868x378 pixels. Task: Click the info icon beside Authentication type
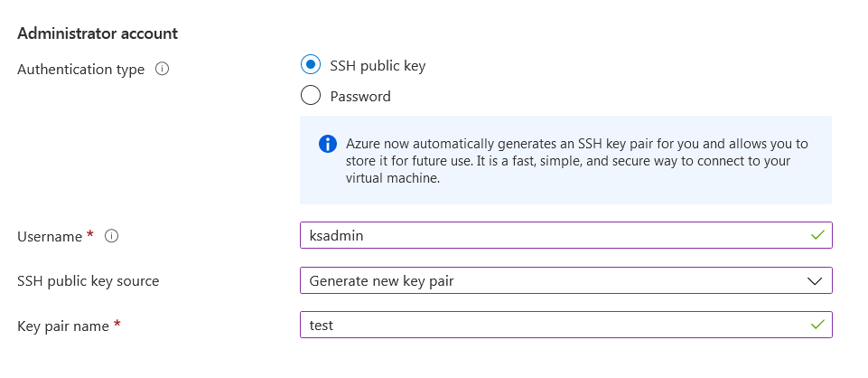[x=163, y=69]
